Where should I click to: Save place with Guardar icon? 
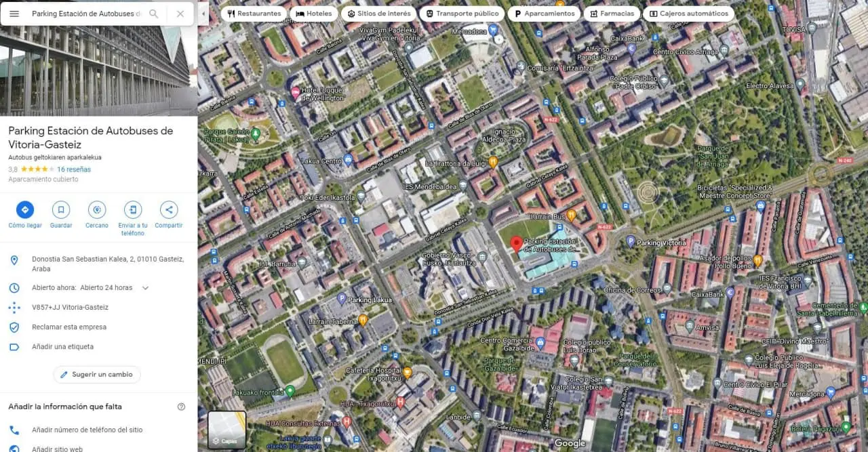click(x=61, y=210)
